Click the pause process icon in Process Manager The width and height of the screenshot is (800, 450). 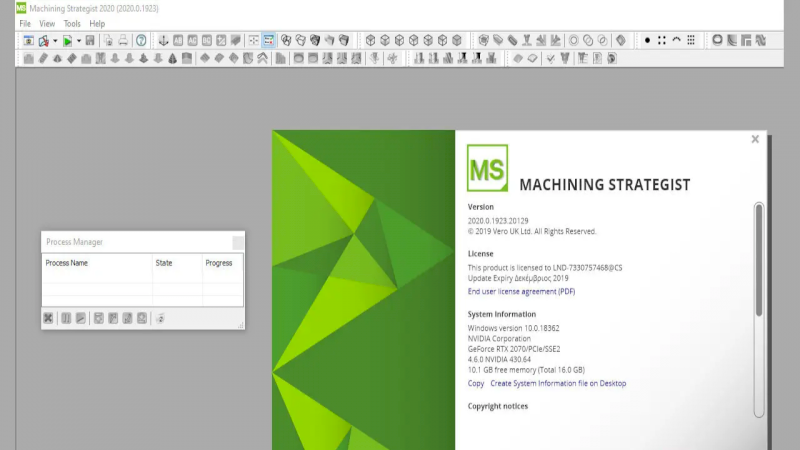coord(66,318)
